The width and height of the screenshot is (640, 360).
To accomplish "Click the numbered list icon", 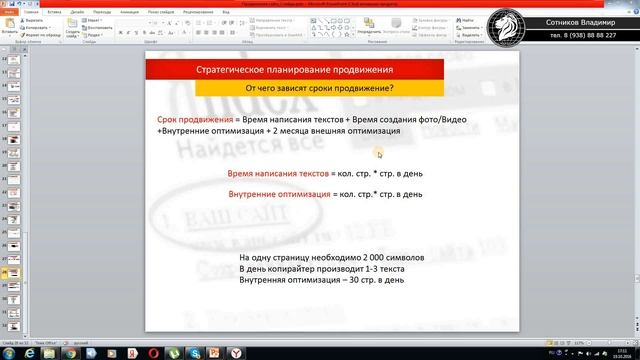I will (x=210, y=23).
